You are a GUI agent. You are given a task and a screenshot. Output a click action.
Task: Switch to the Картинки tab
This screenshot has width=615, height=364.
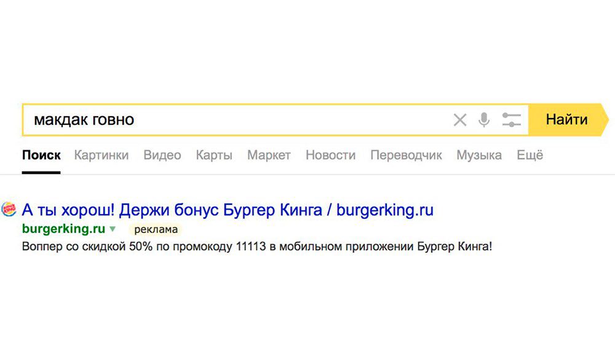[x=101, y=156]
